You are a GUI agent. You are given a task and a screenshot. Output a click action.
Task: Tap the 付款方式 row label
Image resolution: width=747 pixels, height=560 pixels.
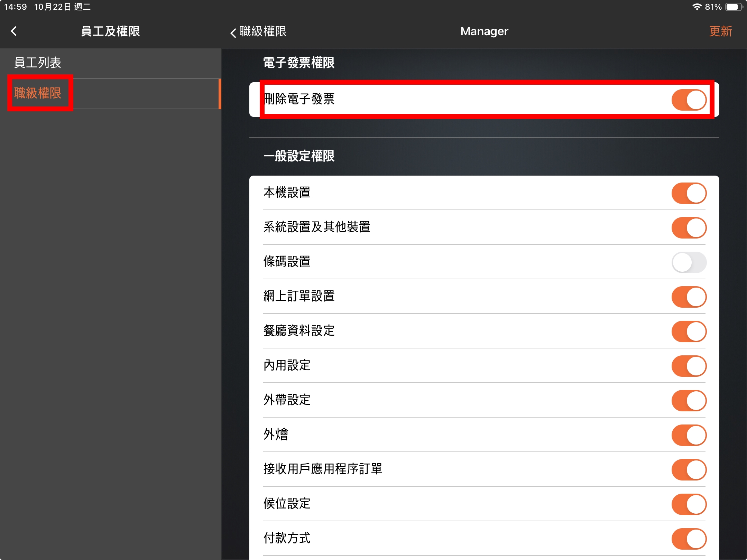[287, 538]
